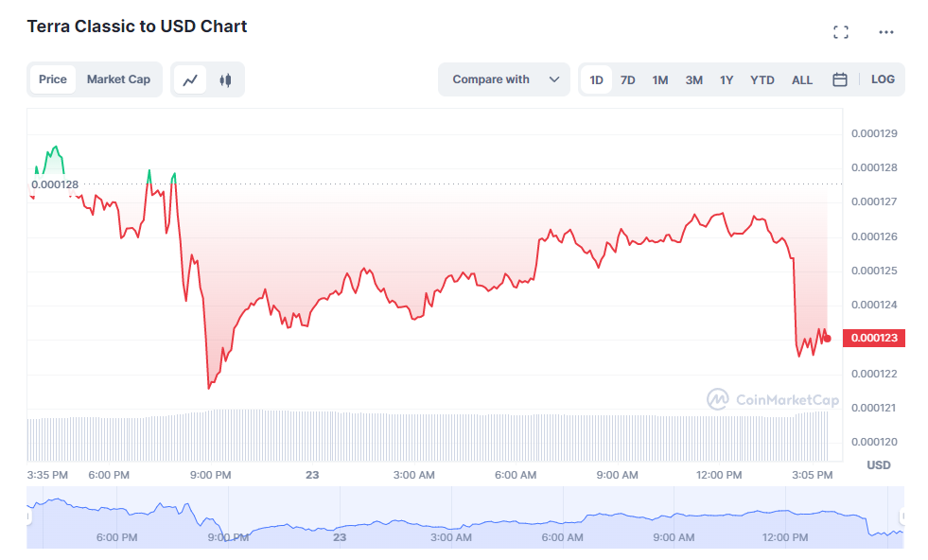Image resolution: width=928 pixels, height=560 pixels.
Task: Switch to candlestick chart icon
Action: point(225,80)
